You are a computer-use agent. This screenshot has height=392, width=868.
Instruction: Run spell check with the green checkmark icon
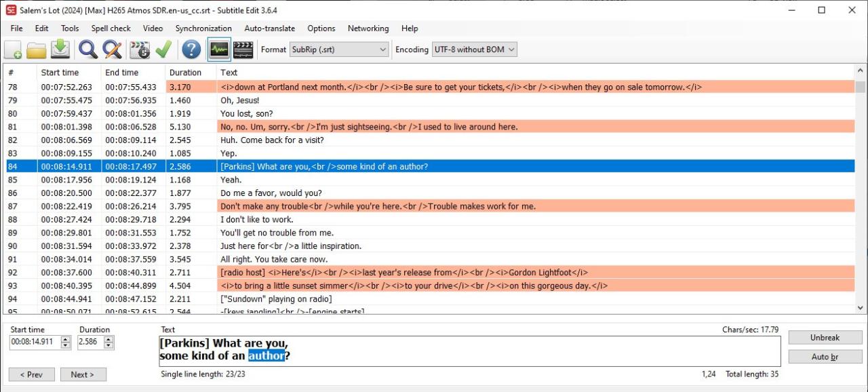pyautogui.click(x=163, y=50)
